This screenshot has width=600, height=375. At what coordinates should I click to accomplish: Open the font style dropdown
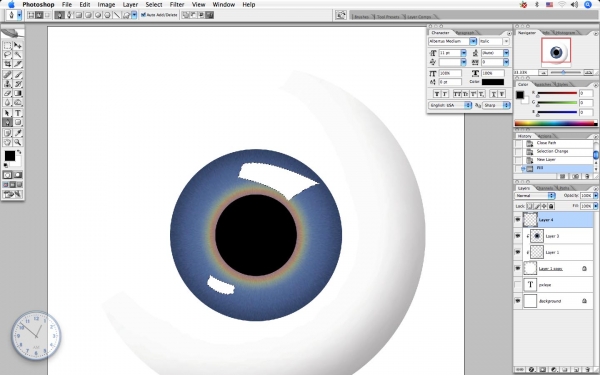[x=506, y=41]
